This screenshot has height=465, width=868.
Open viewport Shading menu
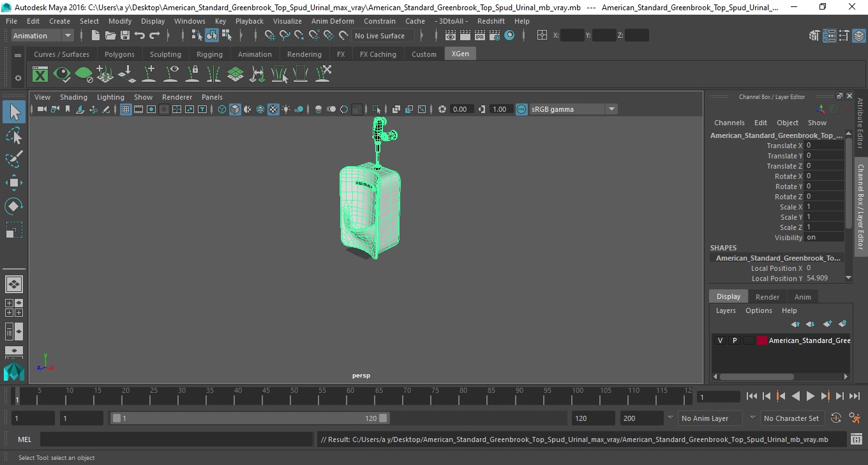click(73, 97)
